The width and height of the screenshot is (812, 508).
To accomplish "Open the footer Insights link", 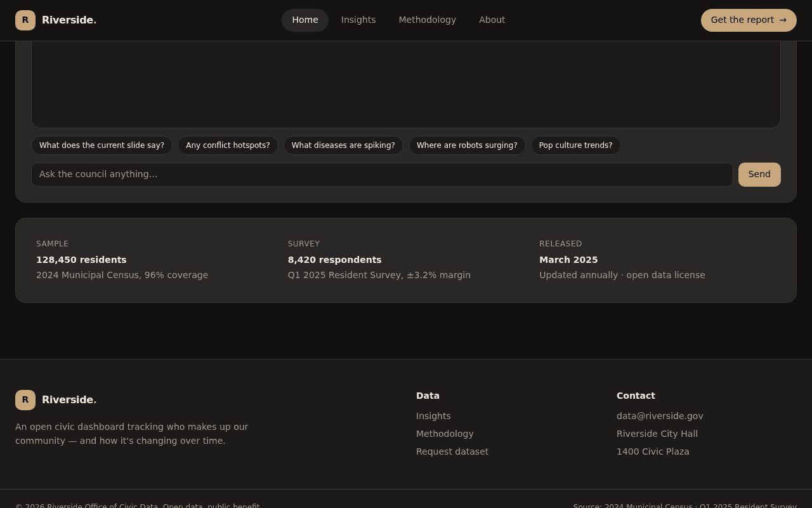I will 433,416.
